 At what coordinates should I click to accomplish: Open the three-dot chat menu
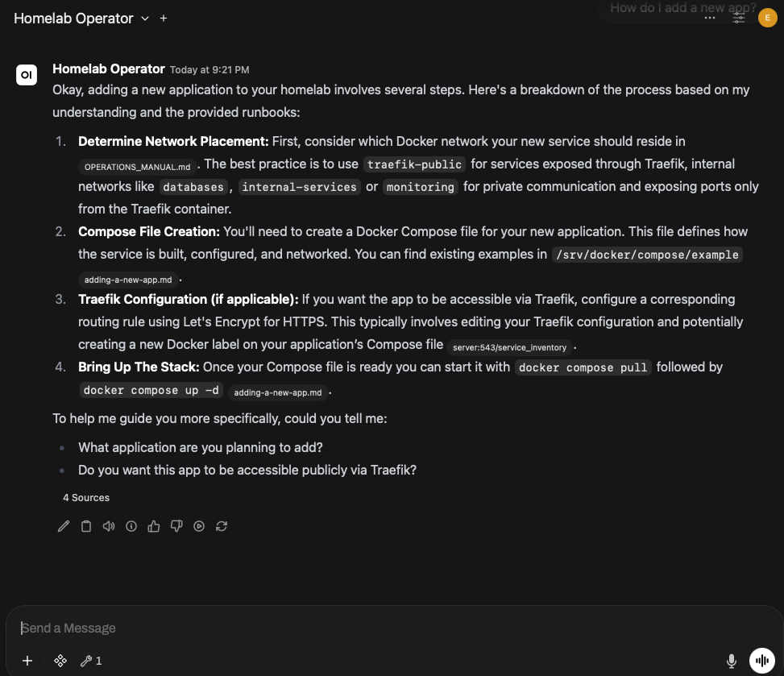coord(710,18)
